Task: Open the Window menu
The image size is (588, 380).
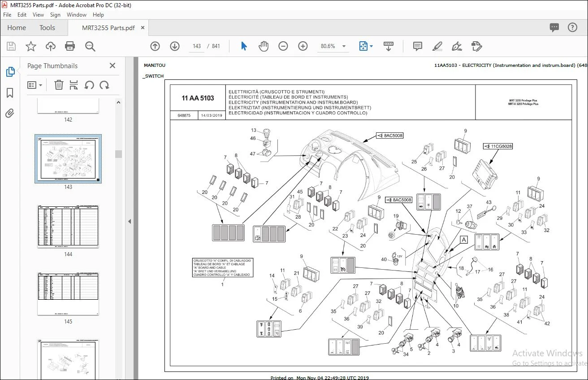Action: [x=77, y=15]
